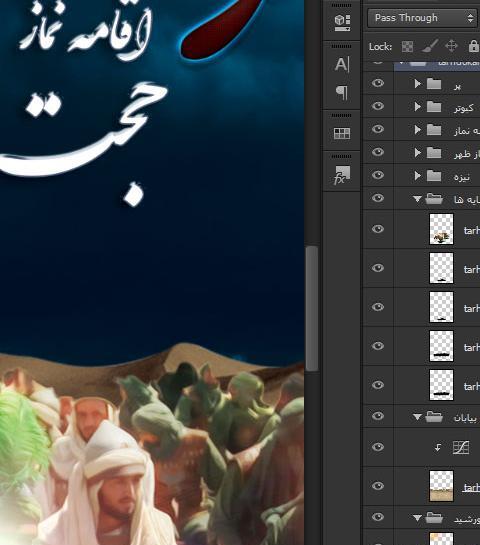Expand the پر group
The width and height of the screenshot is (480, 545).
coord(417,84)
